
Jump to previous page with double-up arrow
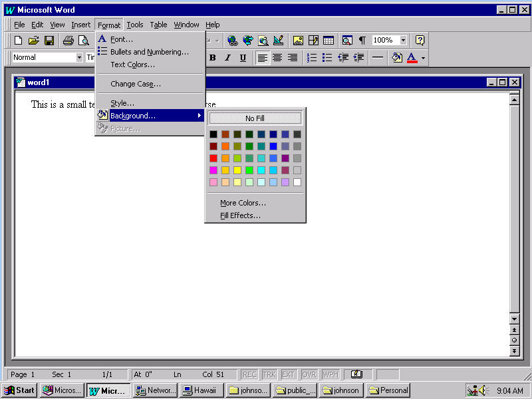[x=514, y=330]
